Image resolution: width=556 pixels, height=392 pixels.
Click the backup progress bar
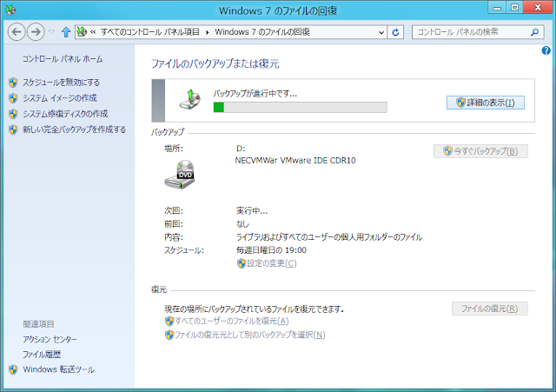pos(300,107)
